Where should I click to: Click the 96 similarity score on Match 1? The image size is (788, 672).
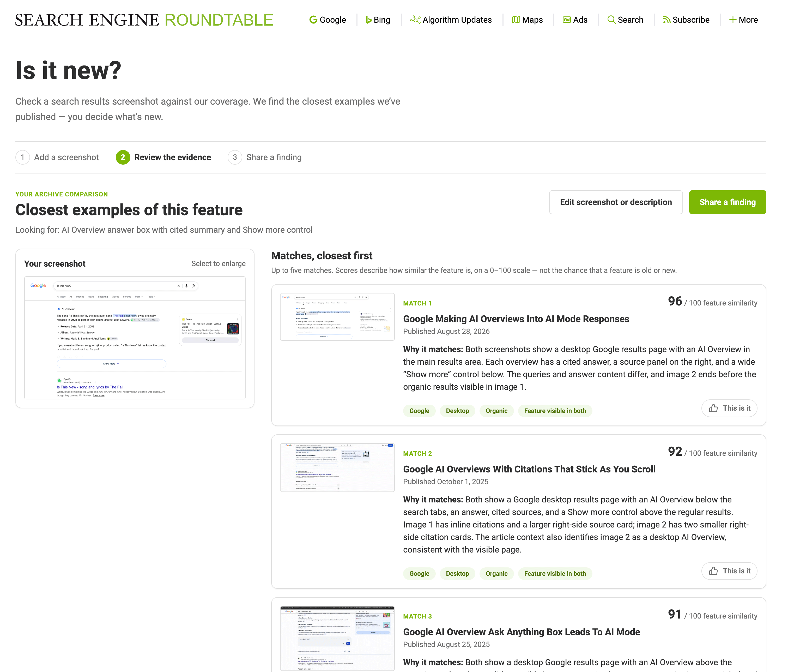coord(675,301)
